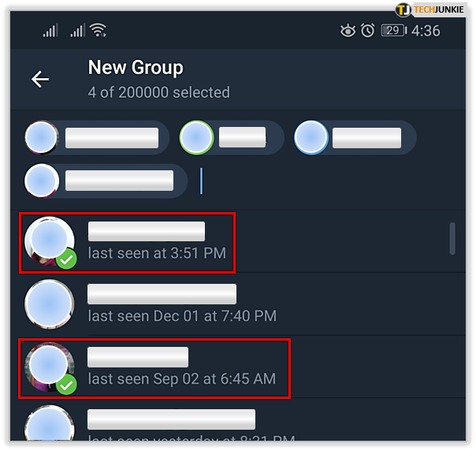Uncheck contact last seen Sep 02 6:45 AM

[154, 368]
